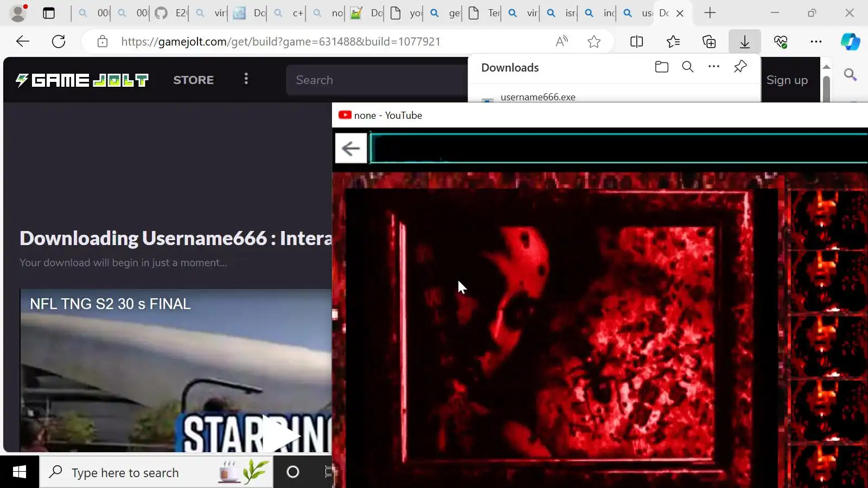The width and height of the screenshot is (868, 488).
Task: Search downloads in the Downloads panel
Action: (687, 67)
